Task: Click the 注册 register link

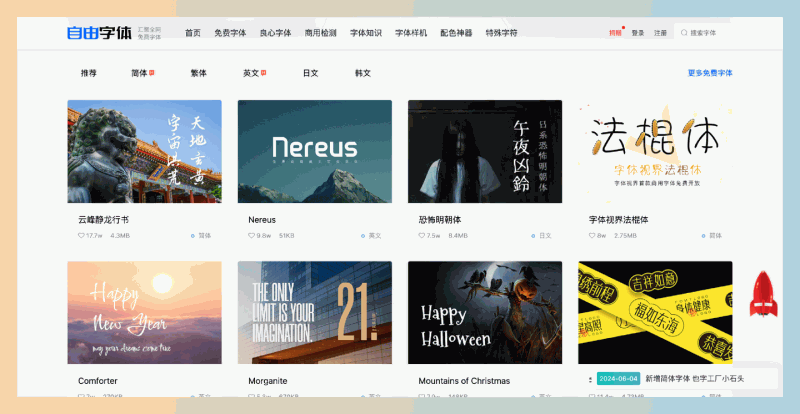Action: coord(660,33)
